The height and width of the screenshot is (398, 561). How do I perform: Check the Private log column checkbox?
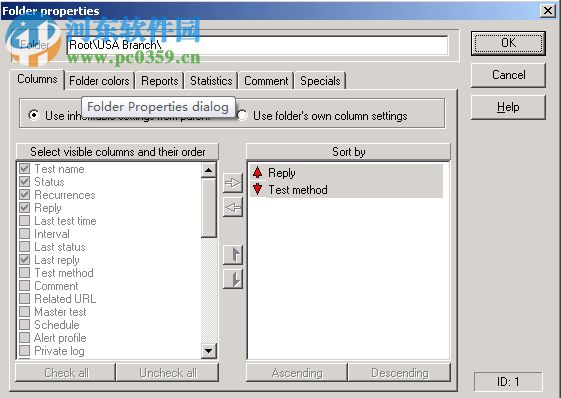tap(24, 351)
